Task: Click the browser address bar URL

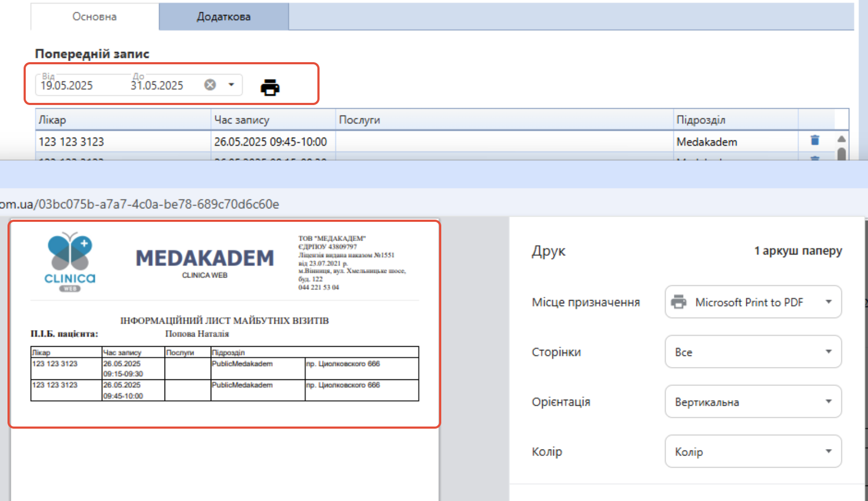Action: pyautogui.click(x=139, y=204)
